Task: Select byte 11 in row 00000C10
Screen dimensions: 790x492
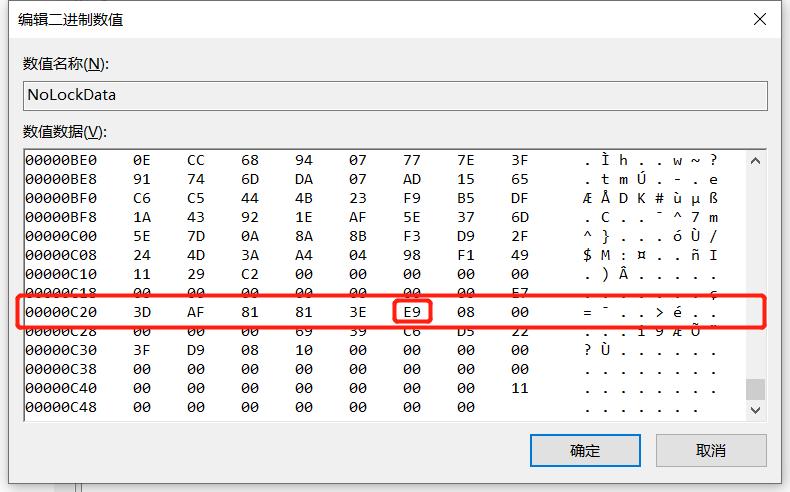Action: click(x=142, y=274)
